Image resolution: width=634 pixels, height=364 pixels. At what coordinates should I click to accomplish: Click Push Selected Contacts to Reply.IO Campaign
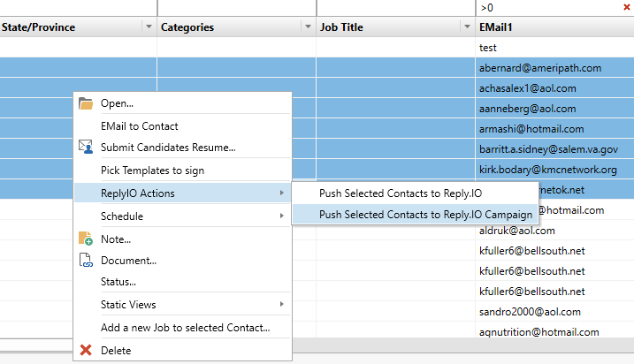point(416,215)
